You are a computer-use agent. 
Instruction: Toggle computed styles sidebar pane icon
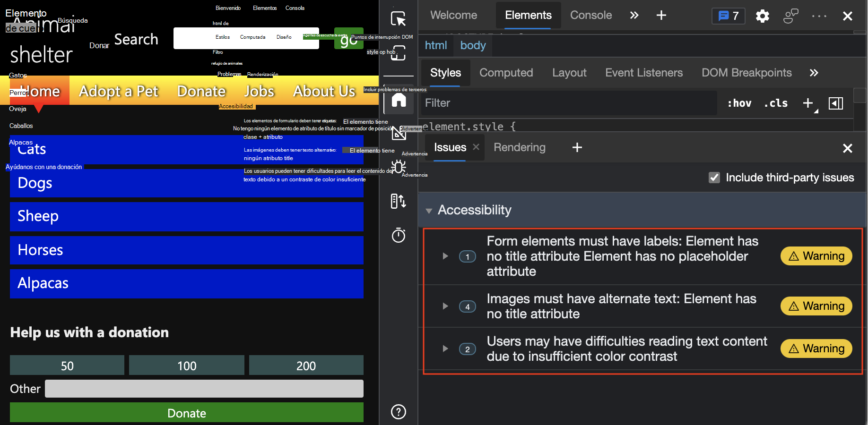(835, 103)
